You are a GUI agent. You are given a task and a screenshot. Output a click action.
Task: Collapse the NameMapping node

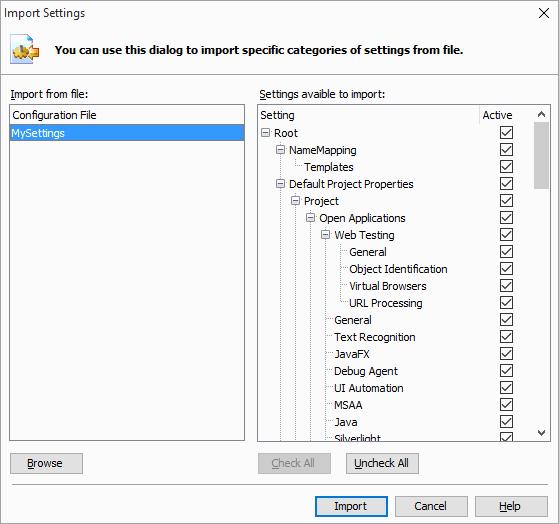tap(281, 150)
